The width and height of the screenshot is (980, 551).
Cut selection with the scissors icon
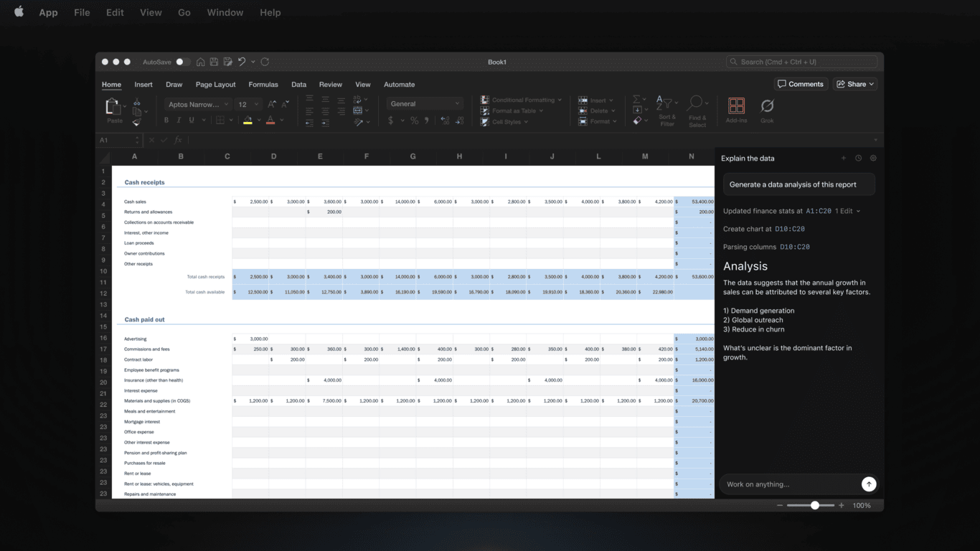137,103
